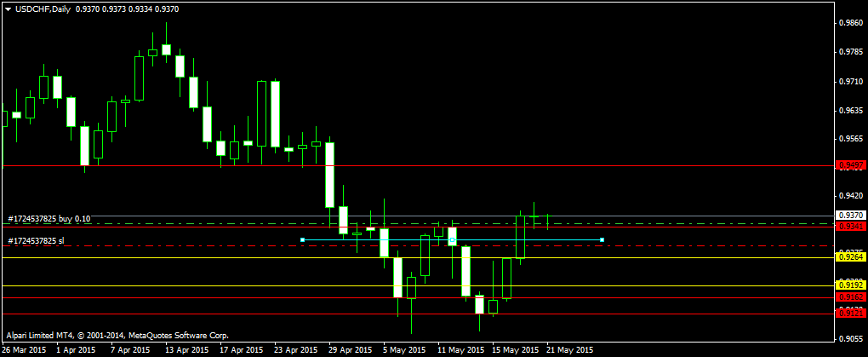Image resolution: width=868 pixels, height=357 pixels.
Task: Click the left handle of the cyan line
Action: (302, 239)
